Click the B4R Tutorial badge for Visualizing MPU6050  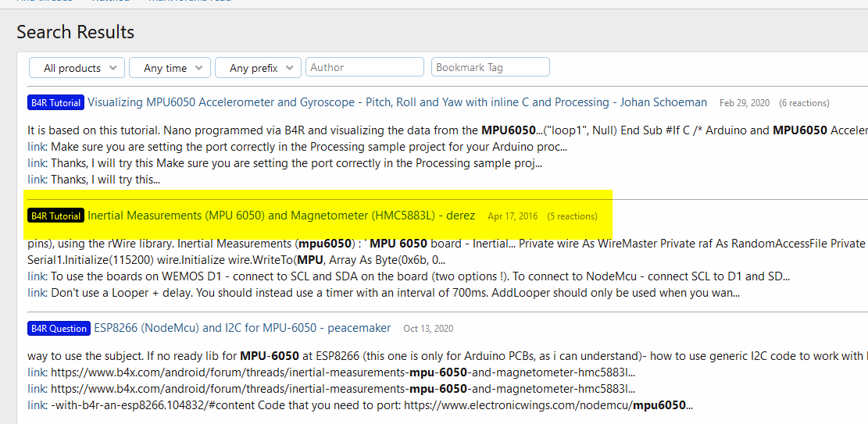pos(56,102)
